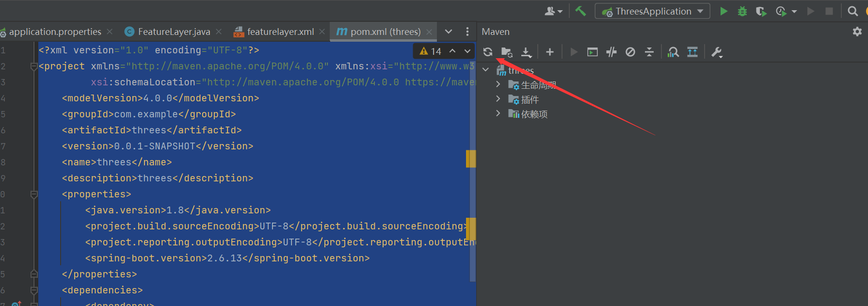868x306 pixels.
Task: Build project with hammer icon
Action: tap(580, 11)
